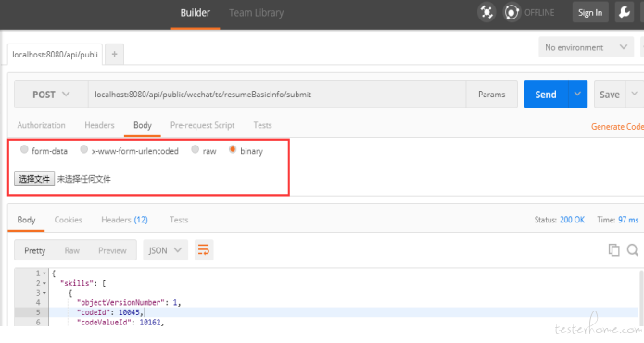
Task: Select the x-www-form-urlencoded radio option
Action: [83, 149]
